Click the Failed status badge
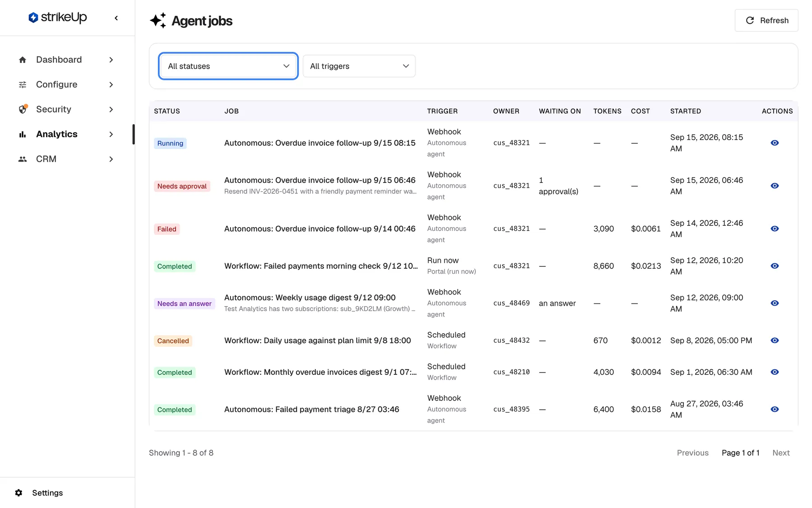 coord(166,229)
